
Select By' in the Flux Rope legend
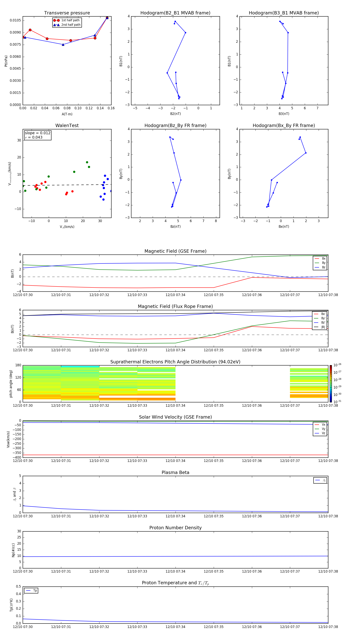point(320,318)
